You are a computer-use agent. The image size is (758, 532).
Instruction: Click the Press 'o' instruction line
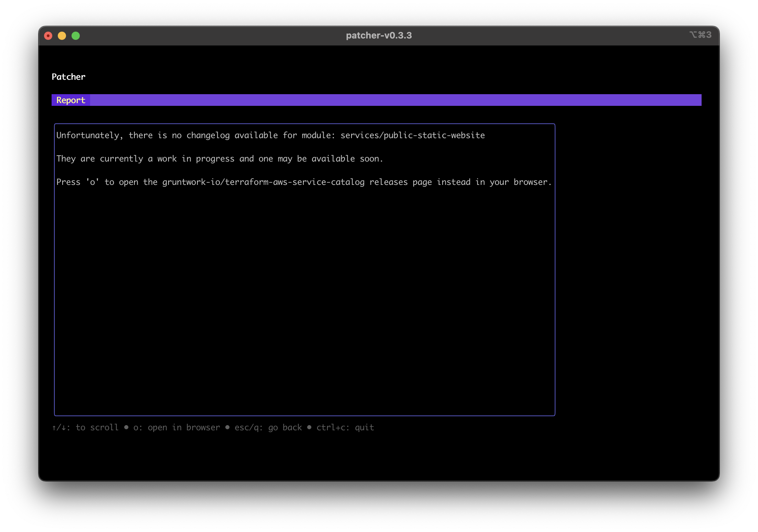pyautogui.click(x=304, y=182)
